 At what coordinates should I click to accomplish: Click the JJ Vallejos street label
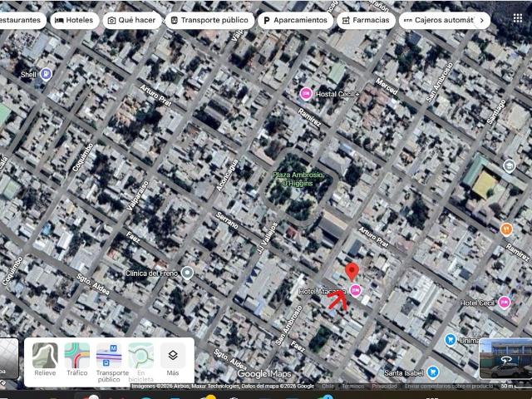coord(268,239)
